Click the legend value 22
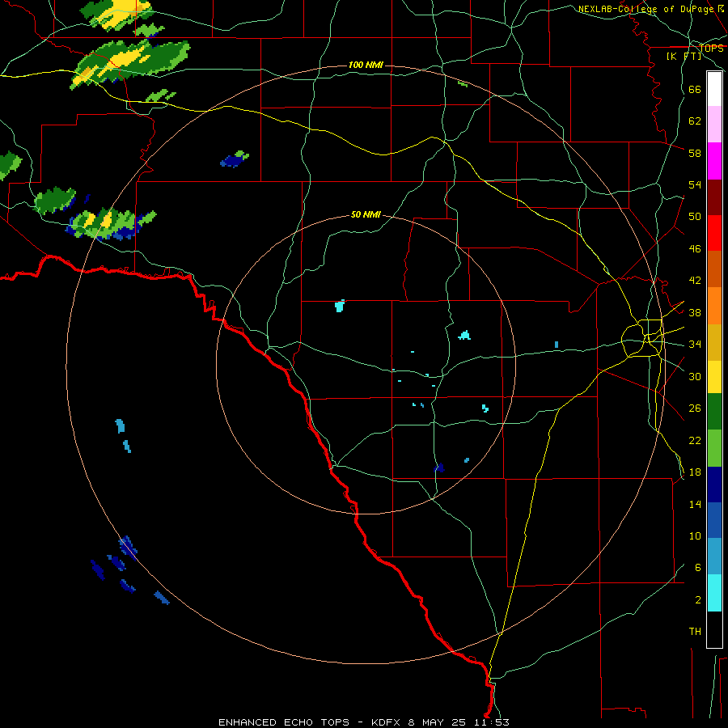The height and width of the screenshot is (728, 728). tap(695, 440)
